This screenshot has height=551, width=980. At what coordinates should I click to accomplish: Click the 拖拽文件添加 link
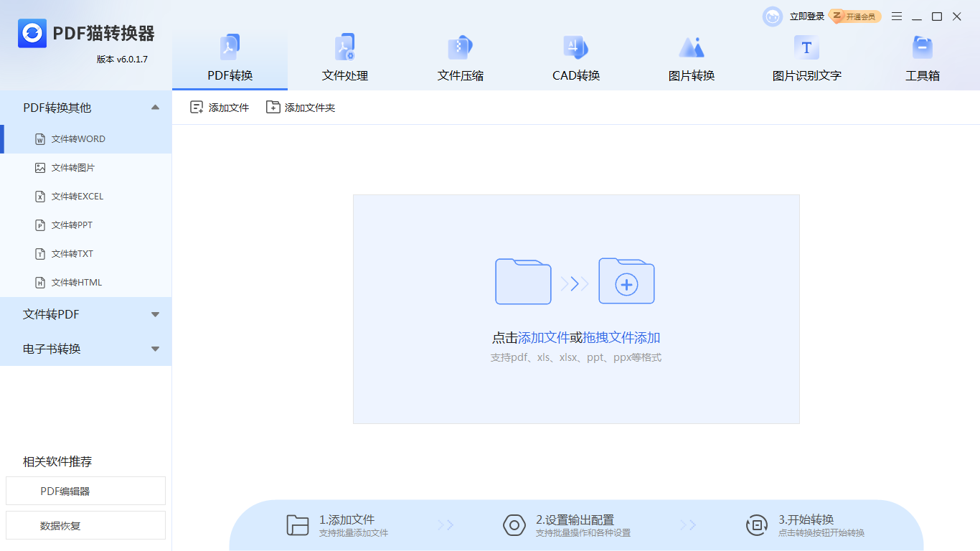621,338
